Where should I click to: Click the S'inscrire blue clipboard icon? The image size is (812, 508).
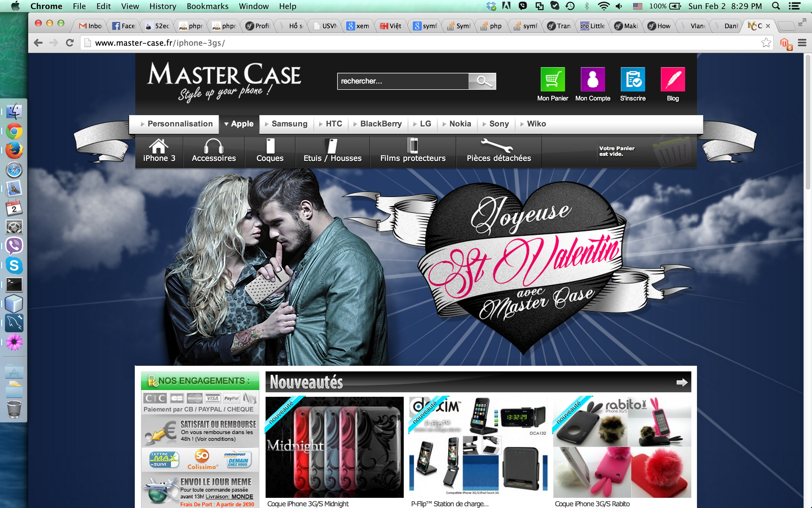[x=633, y=79]
